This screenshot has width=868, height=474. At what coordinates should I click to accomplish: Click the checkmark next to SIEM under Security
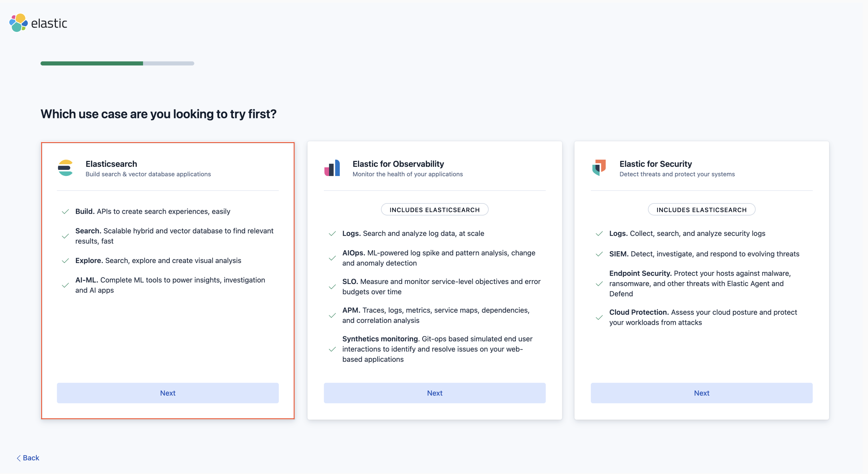(x=599, y=254)
